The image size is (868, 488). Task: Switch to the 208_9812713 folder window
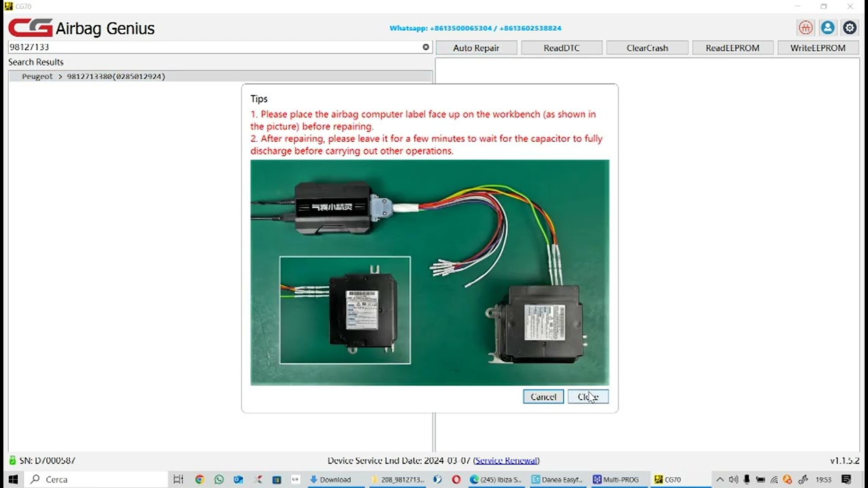(x=398, y=479)
